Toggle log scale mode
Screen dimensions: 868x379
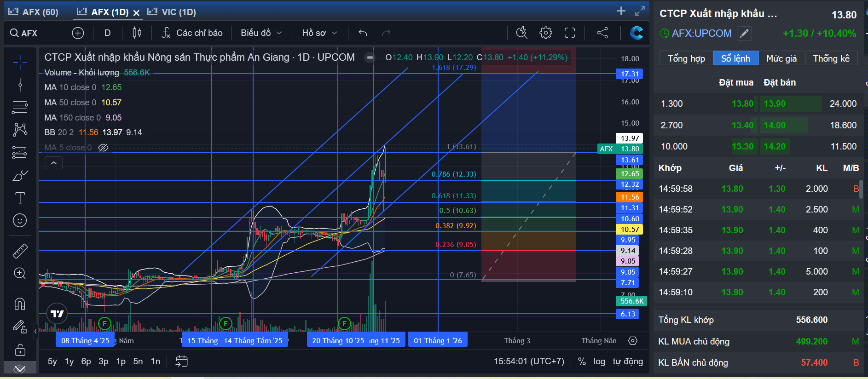pos(599,362)
